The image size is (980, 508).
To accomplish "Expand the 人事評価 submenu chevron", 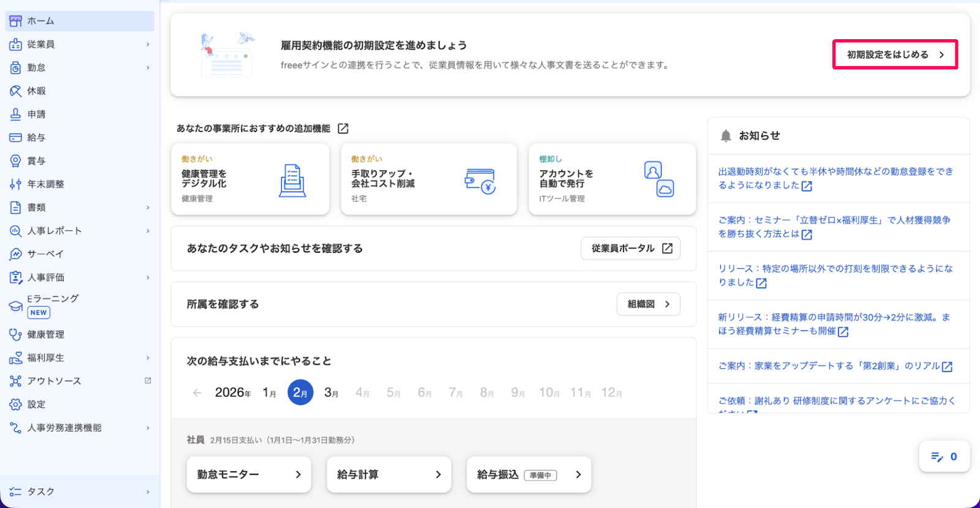I will point(148,277).
